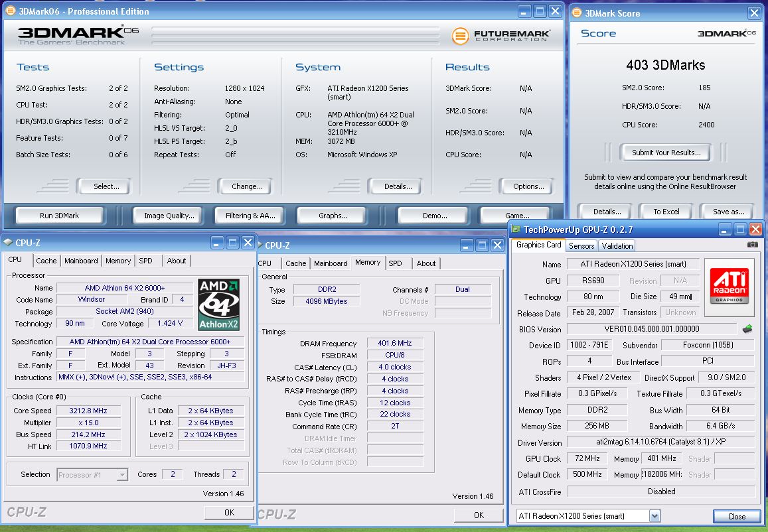Click the Code Name field Windsor
Screen dimensions: 768x532
click(x=92, y=300)
